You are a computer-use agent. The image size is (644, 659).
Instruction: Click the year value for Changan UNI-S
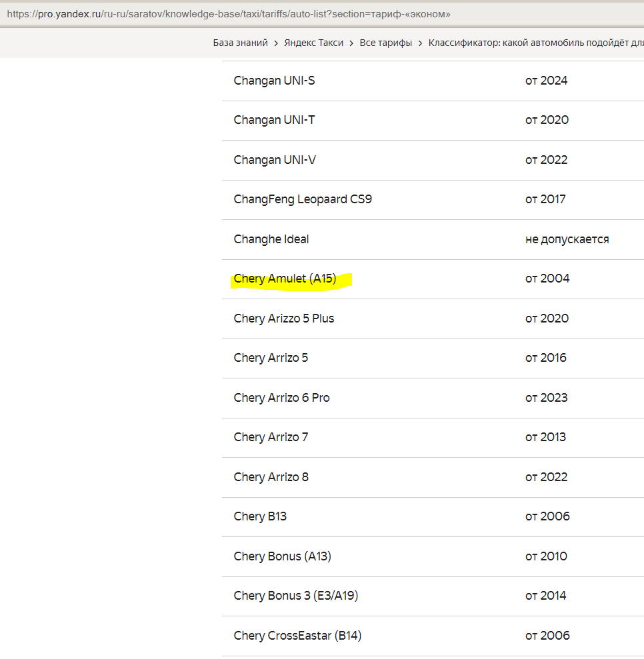(546, 80)
